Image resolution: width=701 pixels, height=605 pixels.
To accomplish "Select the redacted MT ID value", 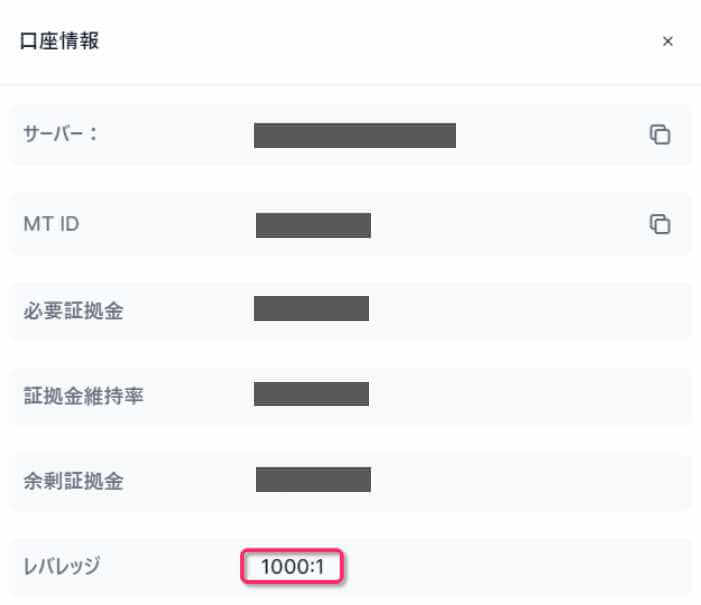I will pyautogui.click(x=313, y=225).
